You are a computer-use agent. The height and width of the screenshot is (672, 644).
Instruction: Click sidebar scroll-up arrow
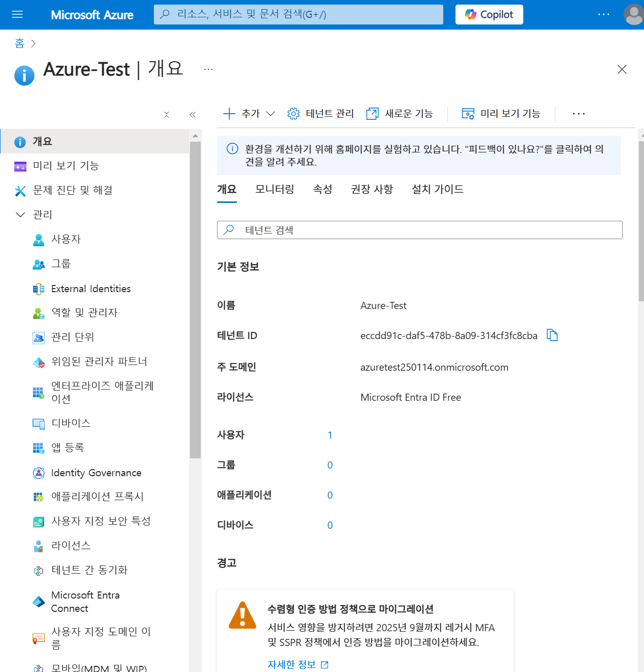(195, 136)
